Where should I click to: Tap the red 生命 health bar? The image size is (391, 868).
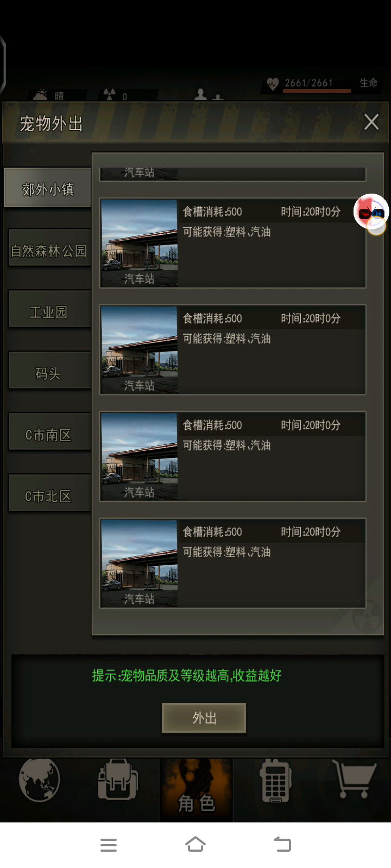(317, 91)
